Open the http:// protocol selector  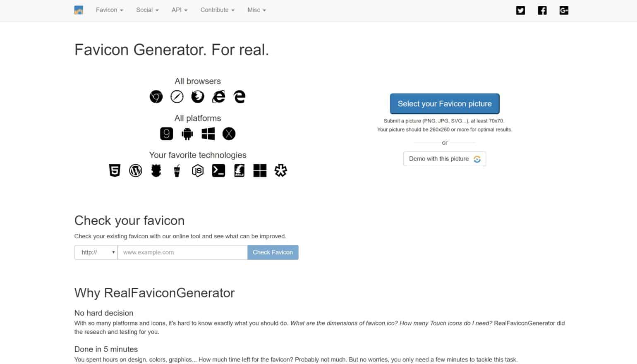tap(96, 252)
